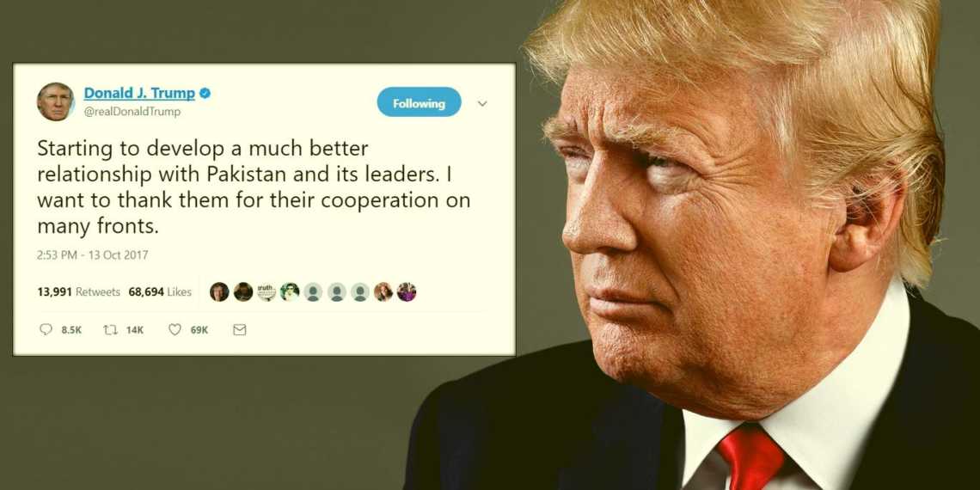Click the green fourth liker avatar
The image size is (980, 490).
(290, 292)
